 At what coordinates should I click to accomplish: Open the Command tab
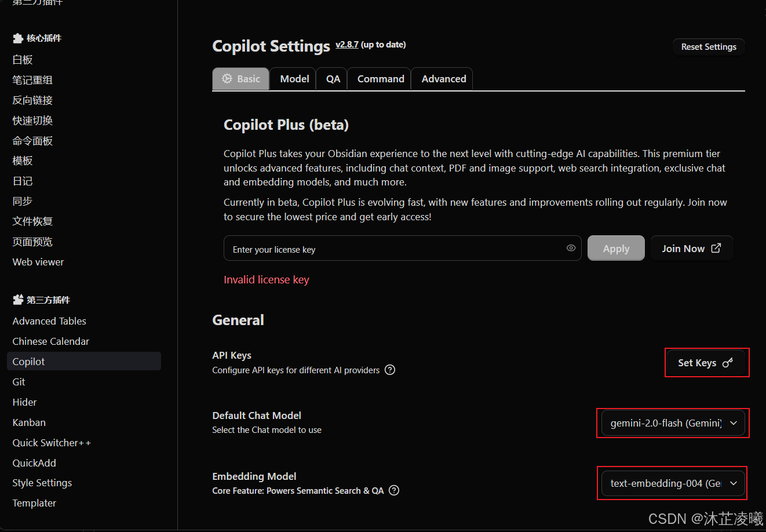click(381, 79)
